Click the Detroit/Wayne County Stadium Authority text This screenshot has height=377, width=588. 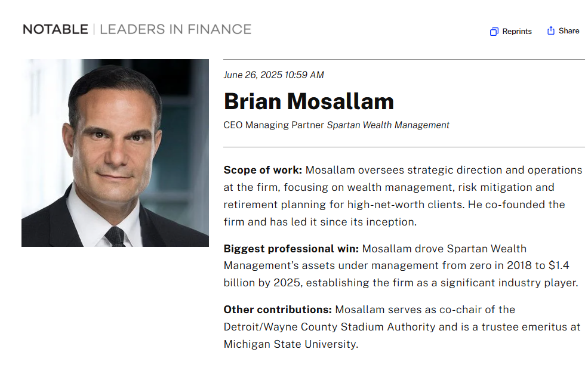pyautogui.click(x=330, y=327)
